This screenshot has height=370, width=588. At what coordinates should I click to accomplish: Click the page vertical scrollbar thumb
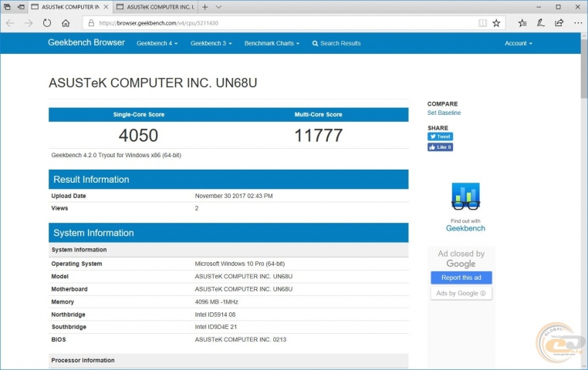pyautogui.click(x=584, y=67)
